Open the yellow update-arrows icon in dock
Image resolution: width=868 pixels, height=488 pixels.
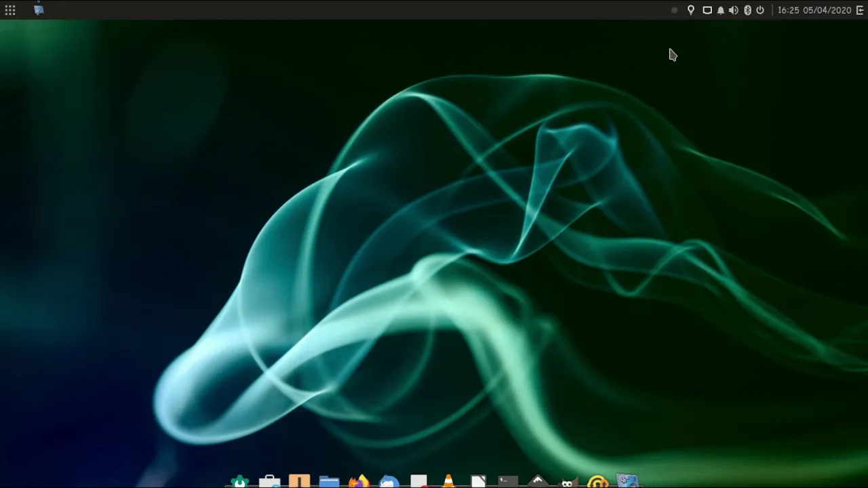click(x=598, y=481)
